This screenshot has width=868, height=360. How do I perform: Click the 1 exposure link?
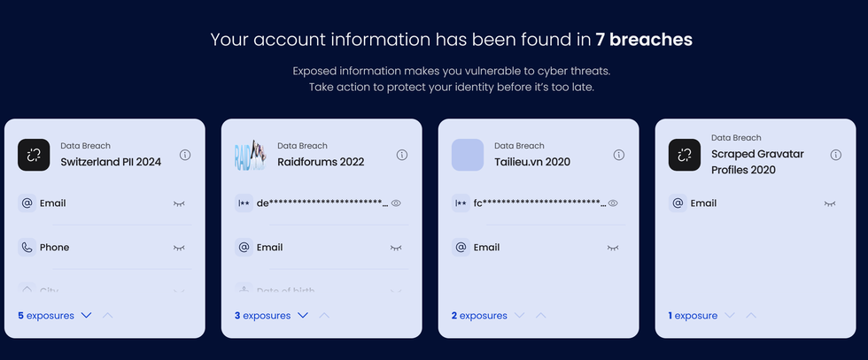pos(693,315)
